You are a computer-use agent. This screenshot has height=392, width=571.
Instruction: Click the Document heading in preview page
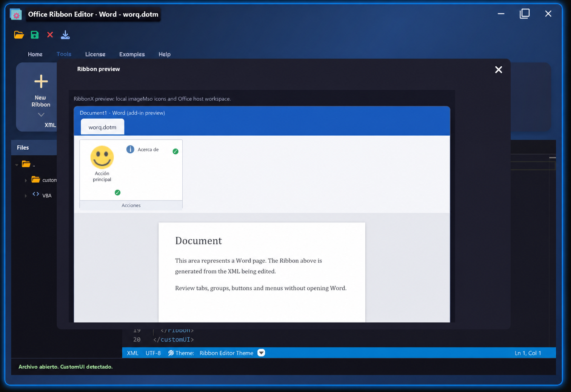(199, 240)
